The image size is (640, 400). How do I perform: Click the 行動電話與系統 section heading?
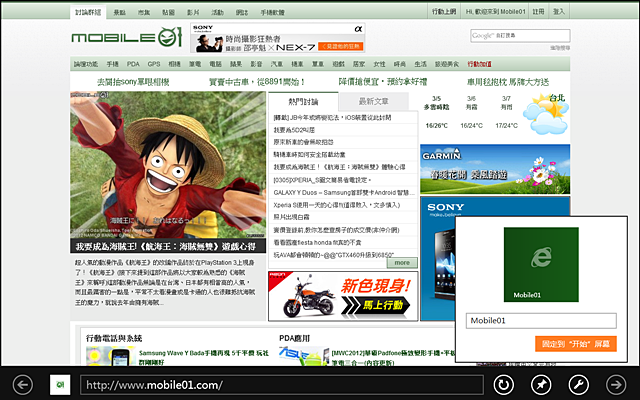coord(114,338)
